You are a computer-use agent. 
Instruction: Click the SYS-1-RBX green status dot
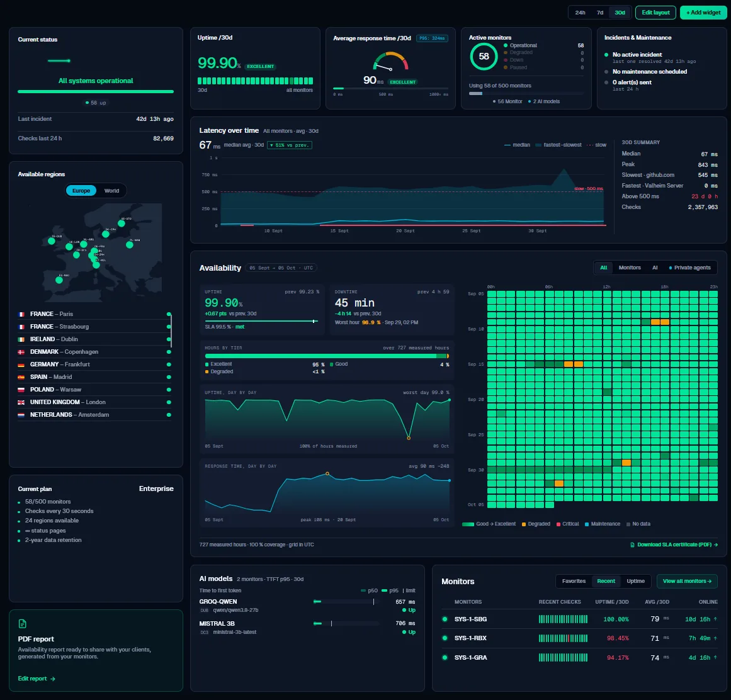(445, 638)
